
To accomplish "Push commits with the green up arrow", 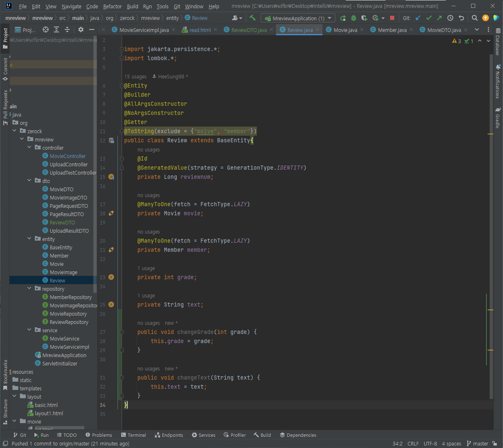I will coord(440,18).
